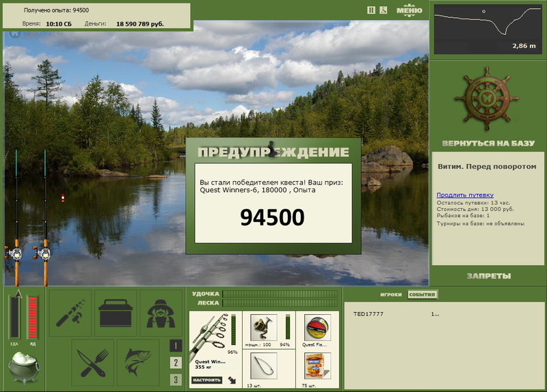The height and width of the screenshot is (392, 547).
Task: Click the left fishing rod on the bank
Action: coord(16,218)
